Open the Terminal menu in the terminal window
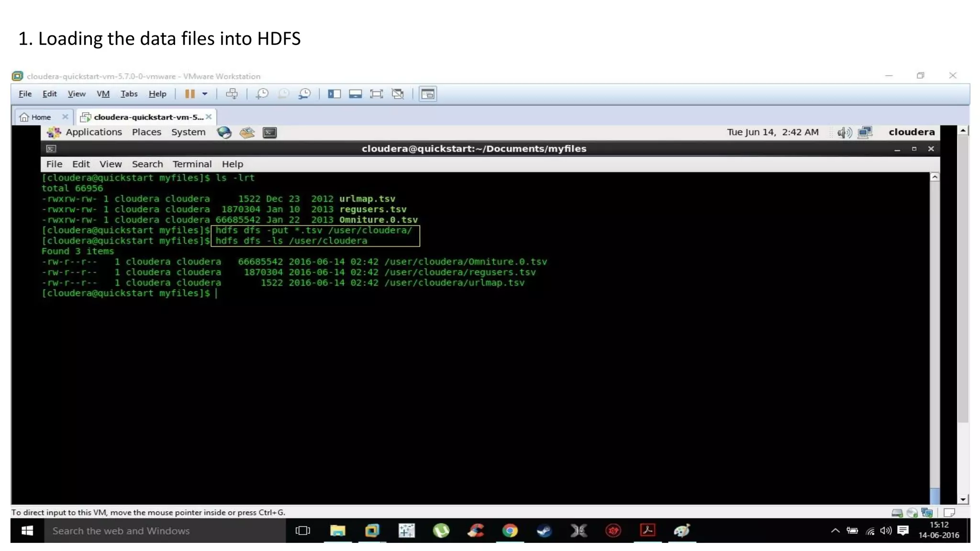The width and height of the screenshot is (980, 551). tap(192, 164)
